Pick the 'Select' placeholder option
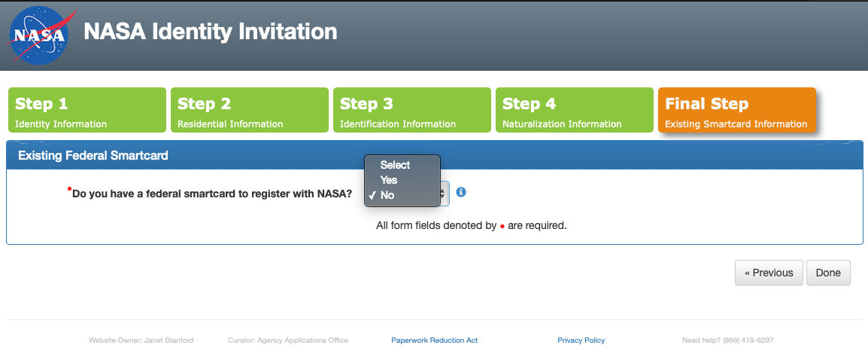The width and height of the screenshot is (868, 351). (x=395, y=165)
